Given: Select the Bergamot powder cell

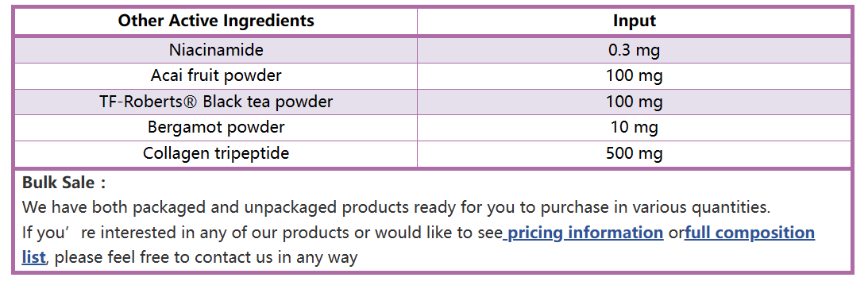Looking at the screenshot, I should (x=216, y=127).
